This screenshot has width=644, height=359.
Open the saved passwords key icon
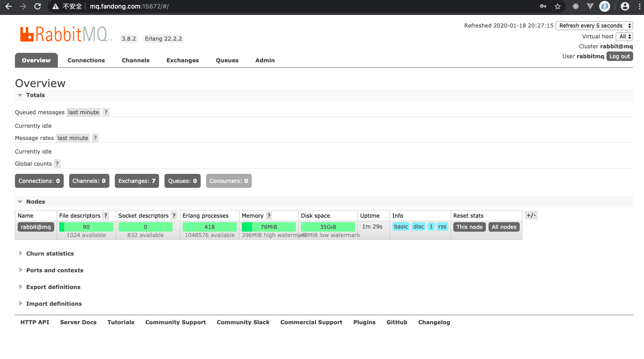point(543,6)
